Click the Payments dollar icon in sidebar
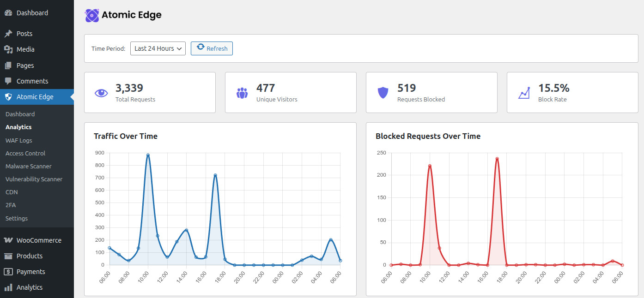This screenshot has width=644, height=298. click(x=8, y=271)
